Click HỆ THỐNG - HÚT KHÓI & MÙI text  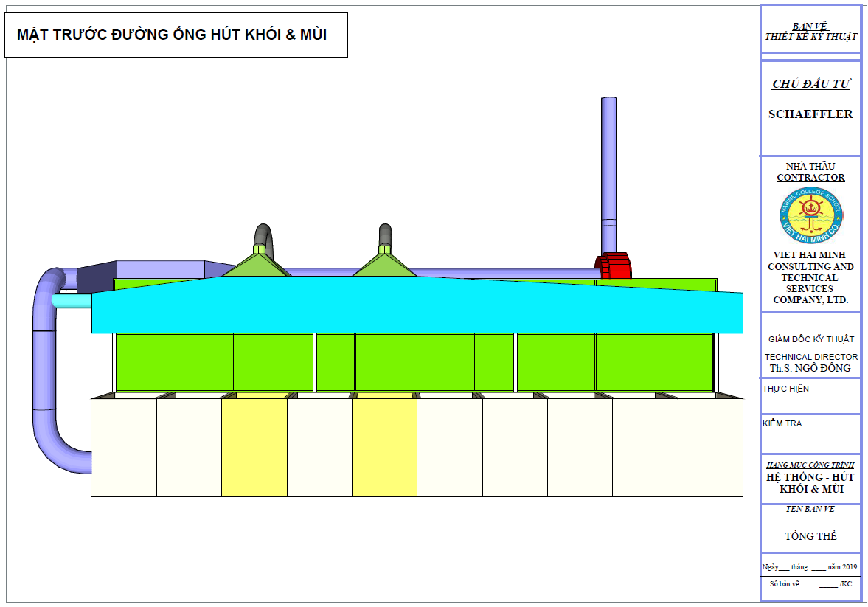(x=810, y=483)
